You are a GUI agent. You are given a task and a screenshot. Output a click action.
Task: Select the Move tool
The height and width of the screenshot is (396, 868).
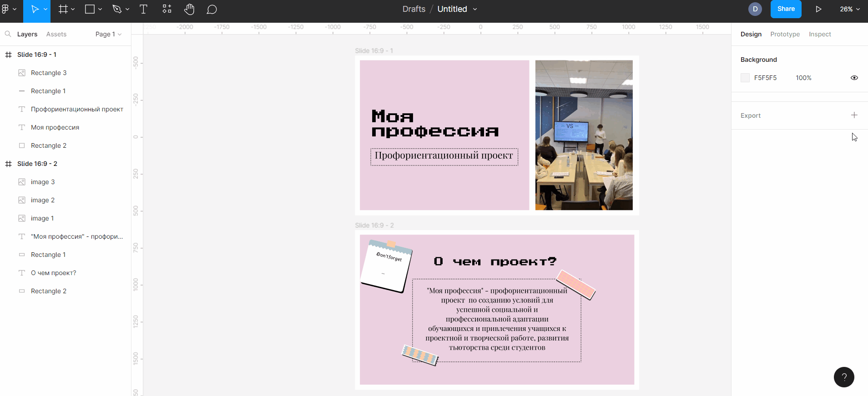click(35, 9)
